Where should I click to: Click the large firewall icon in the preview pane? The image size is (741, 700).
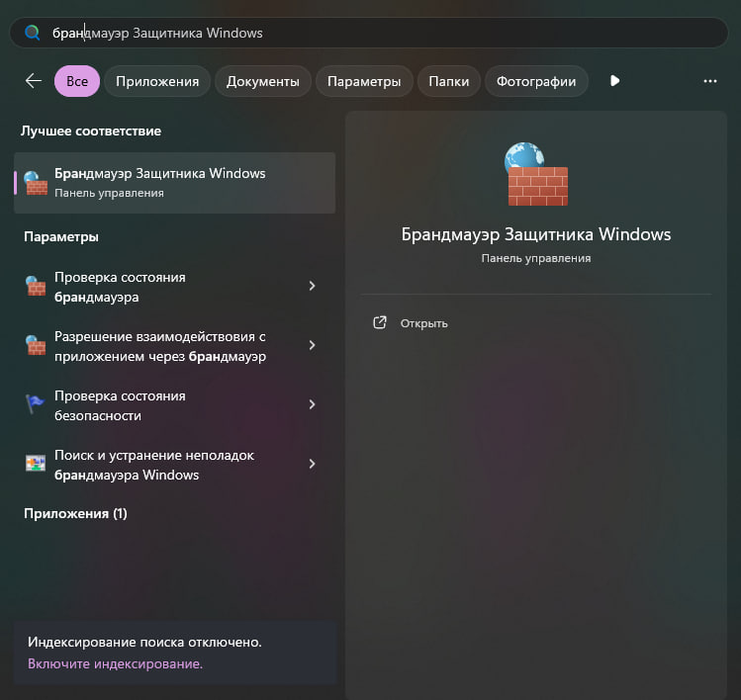(536, 174)
